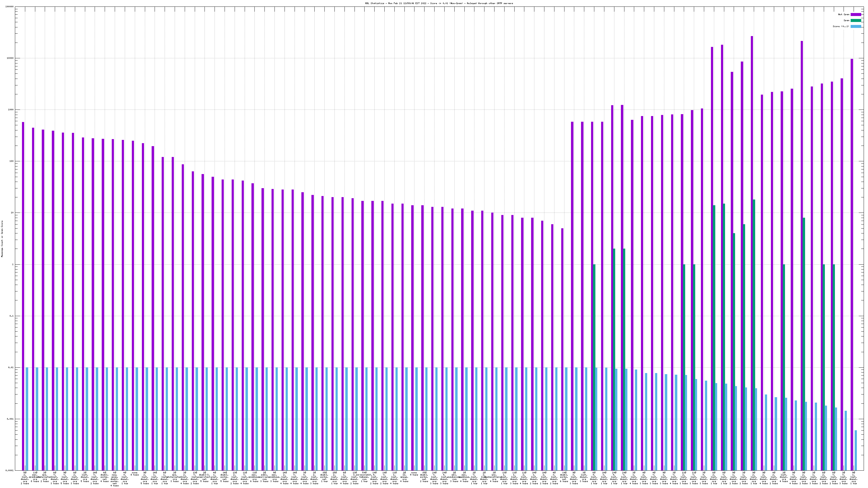Click the 0.01 y-axis tick label
The width and height of the screenshot is (868, 488).
tap(11, 367)
